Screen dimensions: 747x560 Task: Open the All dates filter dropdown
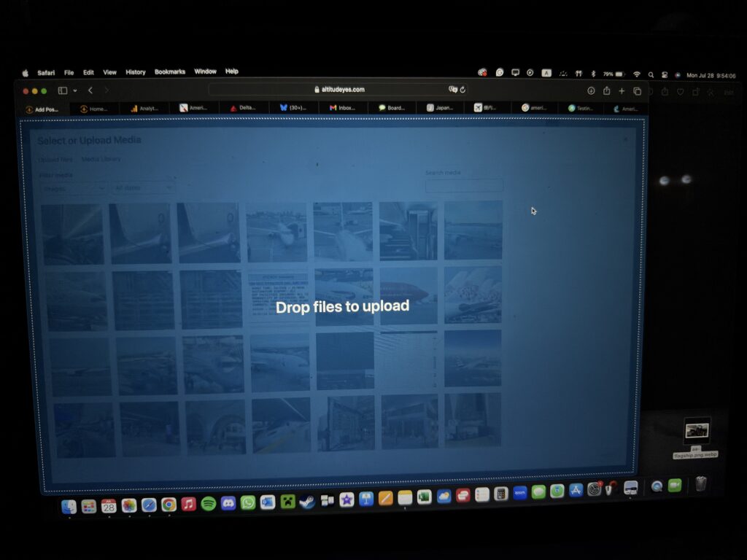(x=143, y=187)
